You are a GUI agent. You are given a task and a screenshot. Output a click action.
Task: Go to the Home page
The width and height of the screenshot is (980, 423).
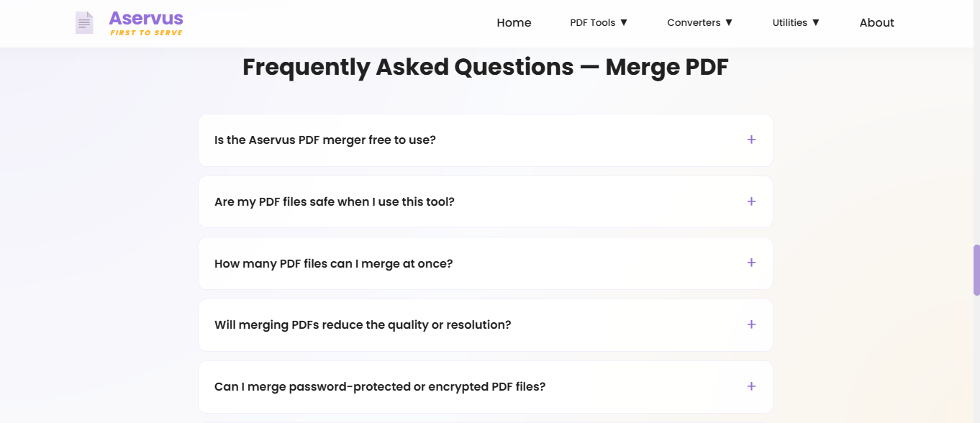coord(514,22)
